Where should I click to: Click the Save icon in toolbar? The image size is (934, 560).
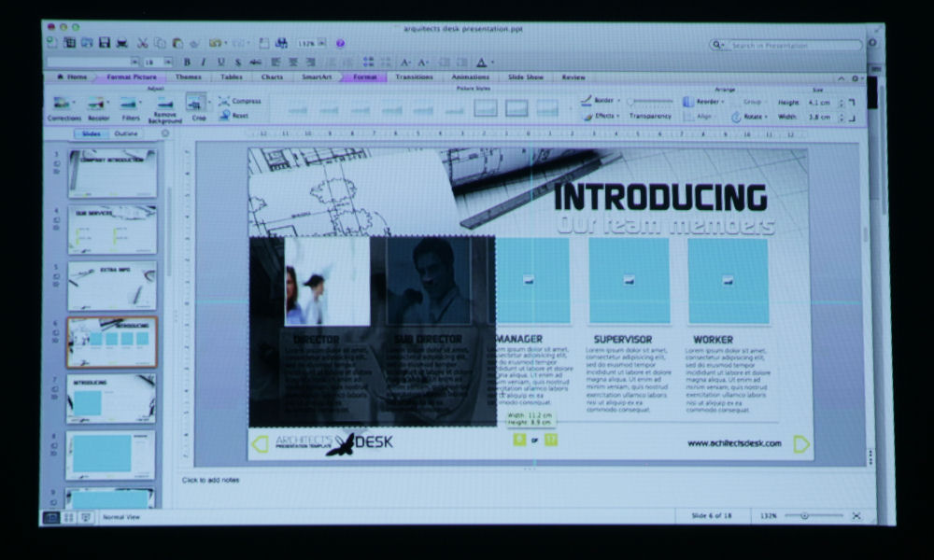[x=105, y=43]
